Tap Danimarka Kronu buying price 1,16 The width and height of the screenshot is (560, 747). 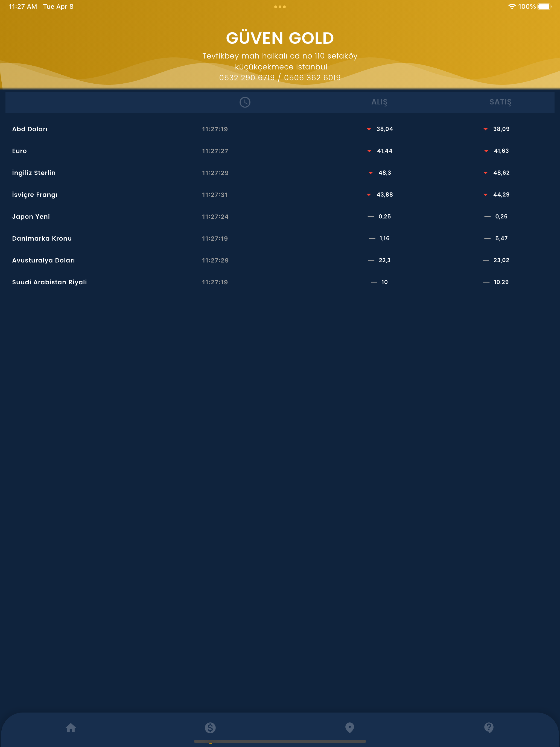[385, 238]
